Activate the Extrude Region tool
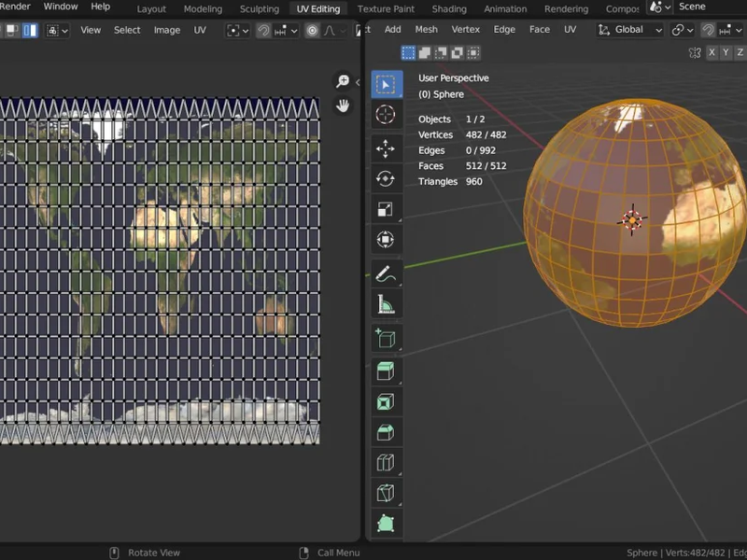The image size is (747, 560). pyautogui.click(x=386, y=371)
